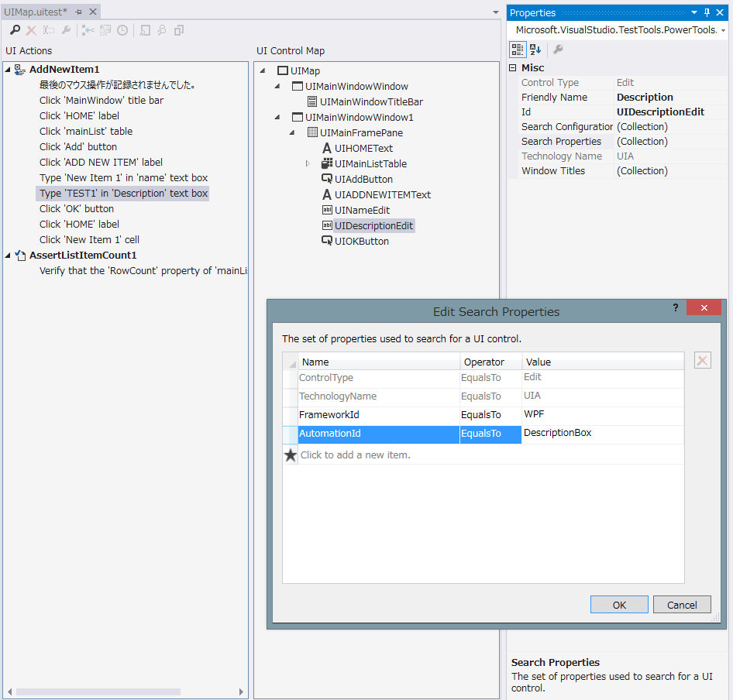Viewport: 733px width, 700px height.
Task: Click the AddNewItem1 method icon
Action: pos(19,70)
